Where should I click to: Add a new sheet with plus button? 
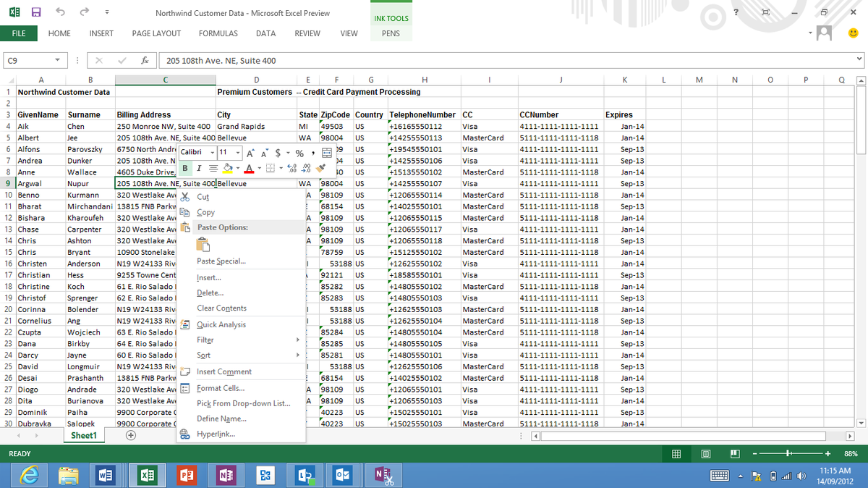(x=130, y=435)
